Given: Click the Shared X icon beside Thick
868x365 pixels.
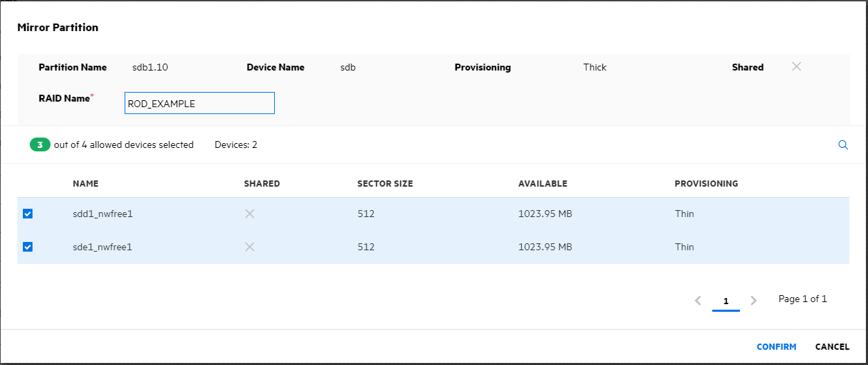Looking at the screenshot, I should 796,67.
